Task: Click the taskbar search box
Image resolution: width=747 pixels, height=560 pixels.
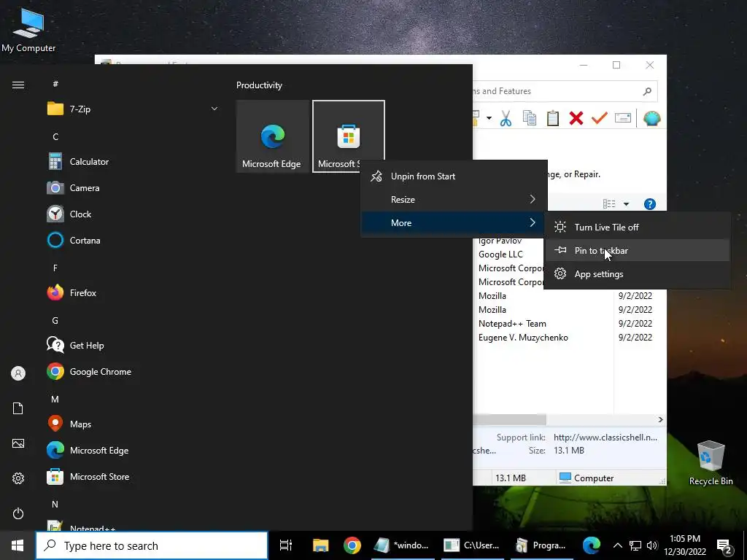Action: [x=152, y=545]
